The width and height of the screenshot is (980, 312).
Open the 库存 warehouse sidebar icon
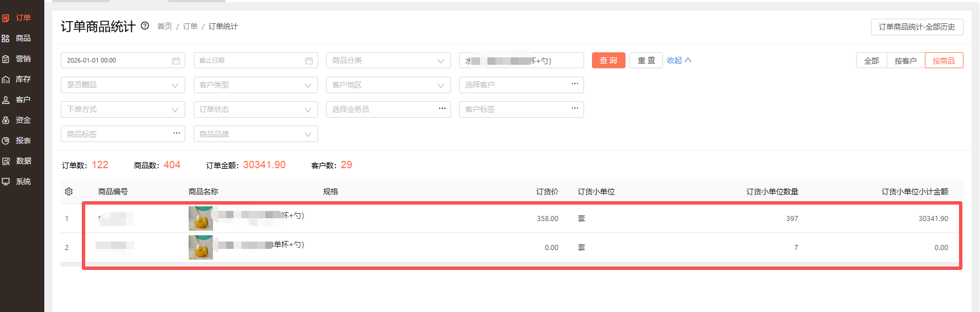(x=6, y=80)
